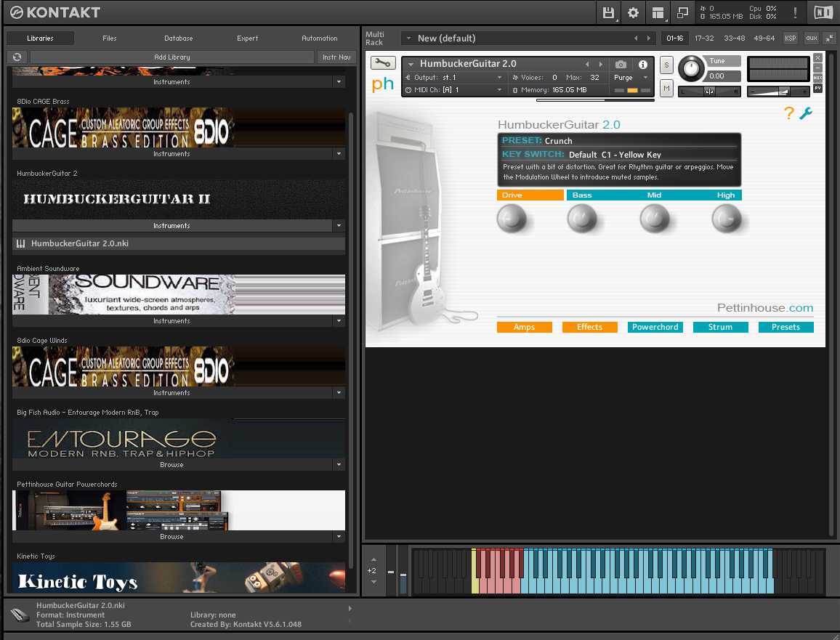Open Kontakt options gear icon
840x640 pixels.
click(x=633, y=13)
